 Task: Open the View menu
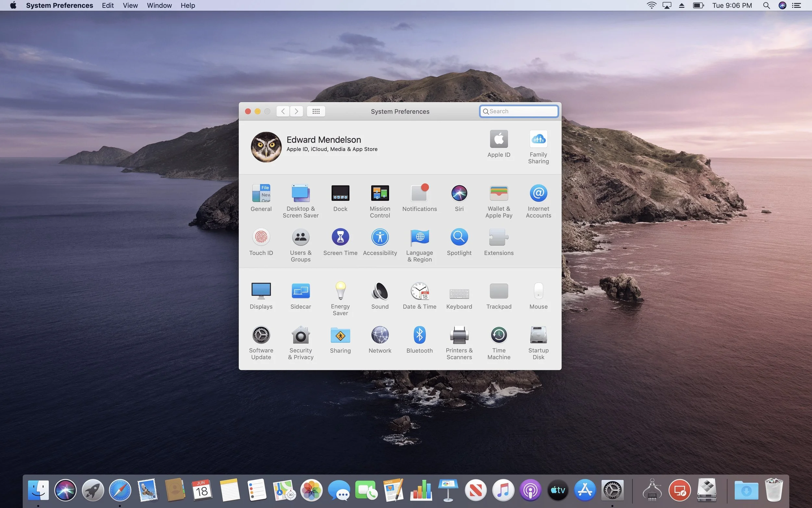130,6
